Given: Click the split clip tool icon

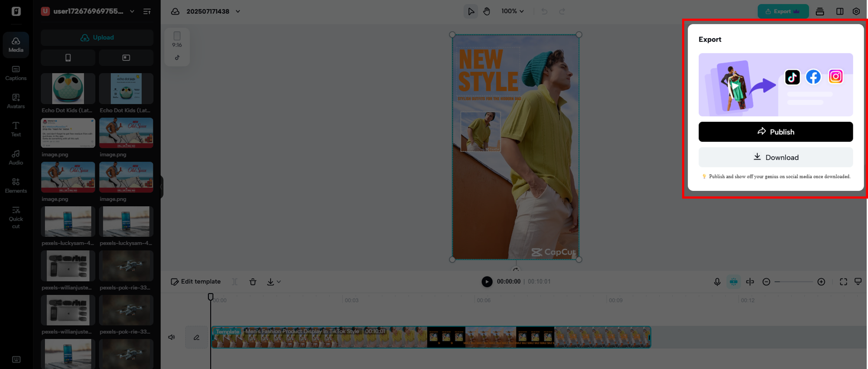Looking at the screenshot, I should [x=234, y=282].
